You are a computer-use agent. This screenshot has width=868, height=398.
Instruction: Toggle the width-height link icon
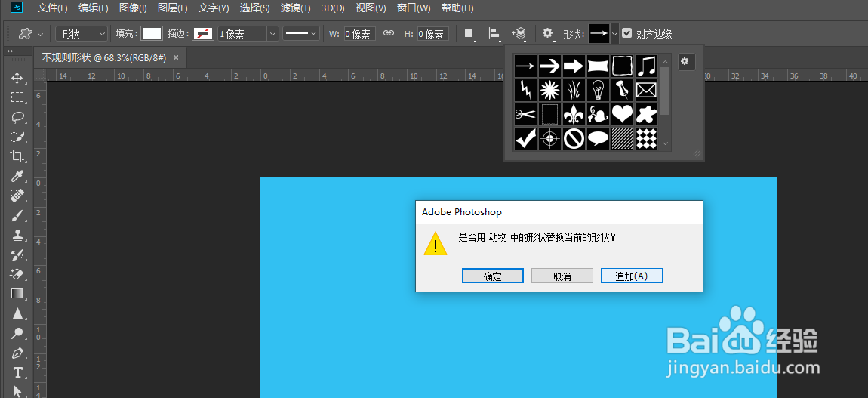389,33
